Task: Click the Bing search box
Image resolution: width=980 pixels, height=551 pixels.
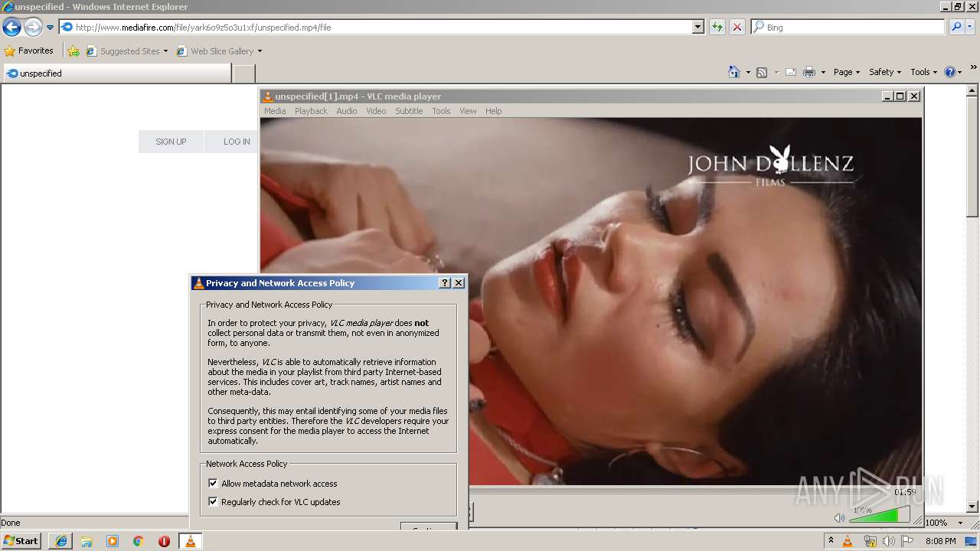Action: tap(848, 28)
